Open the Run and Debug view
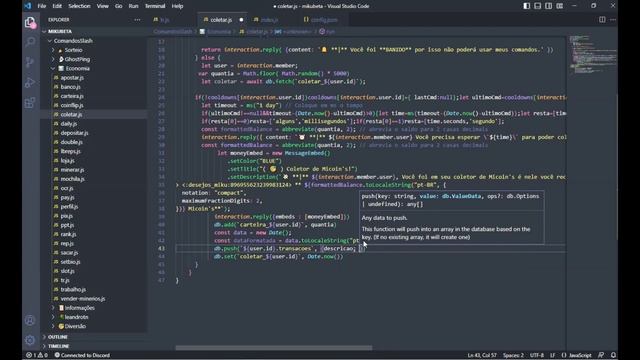640x360 pixels. click(30, 82)
